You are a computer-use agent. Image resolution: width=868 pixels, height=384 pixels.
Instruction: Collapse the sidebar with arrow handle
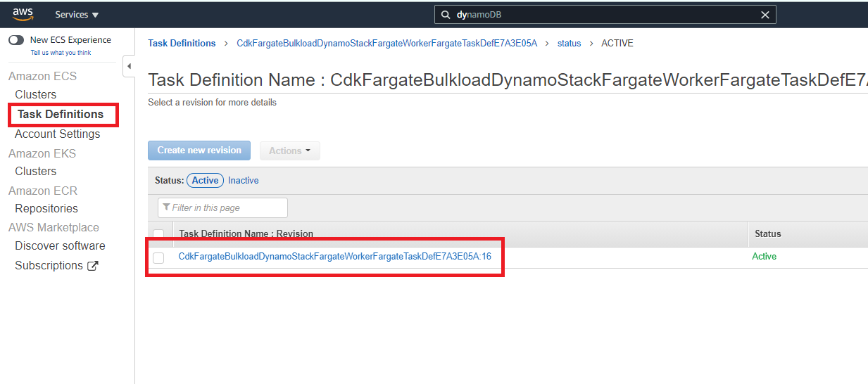pos(129,66)
